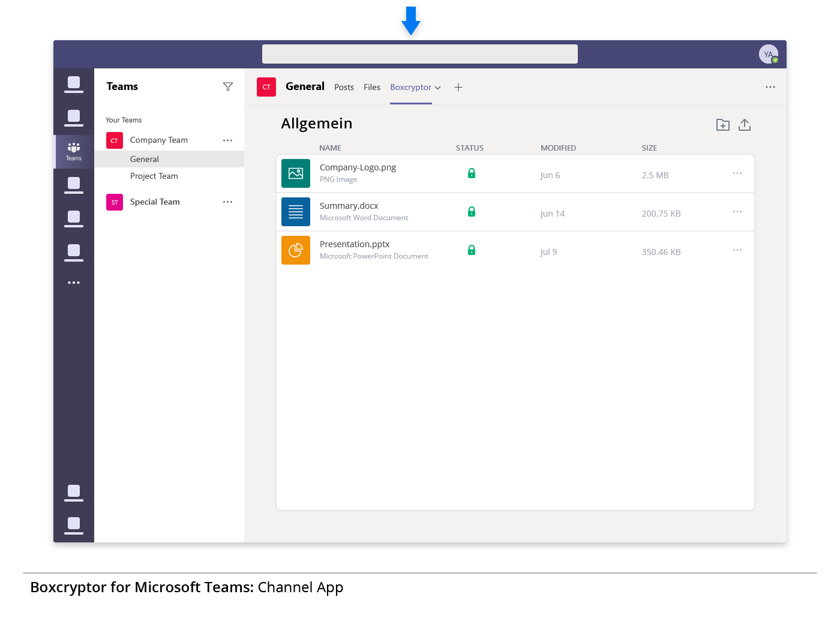The image size is (840, 630).
Task: Sort by the STATUS column header
Action: (470, 148)
